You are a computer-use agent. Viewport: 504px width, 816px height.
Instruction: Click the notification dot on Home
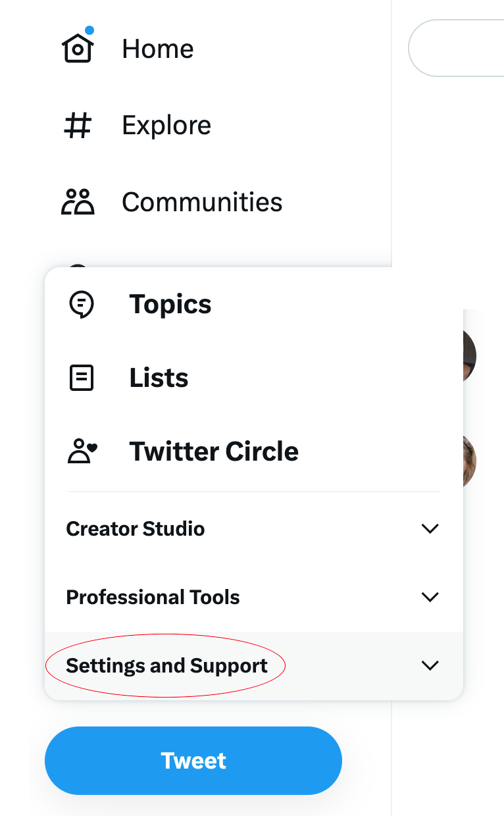pyautogui.click(x=90, y=29)
